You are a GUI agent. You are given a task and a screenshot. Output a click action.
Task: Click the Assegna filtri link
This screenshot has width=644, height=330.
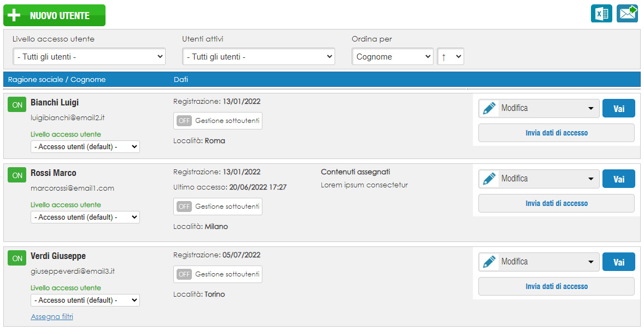[x=52, y=316]
